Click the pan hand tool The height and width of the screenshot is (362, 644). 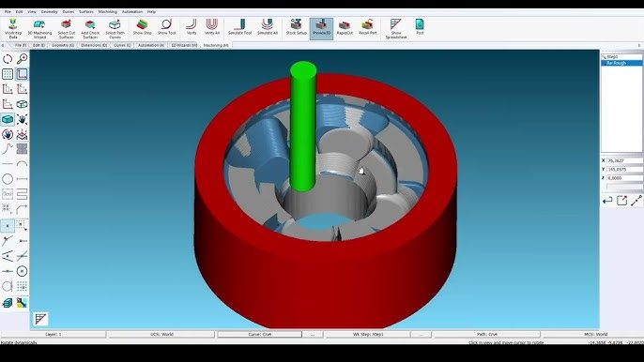pyautogui.click(x=23, y=119)
